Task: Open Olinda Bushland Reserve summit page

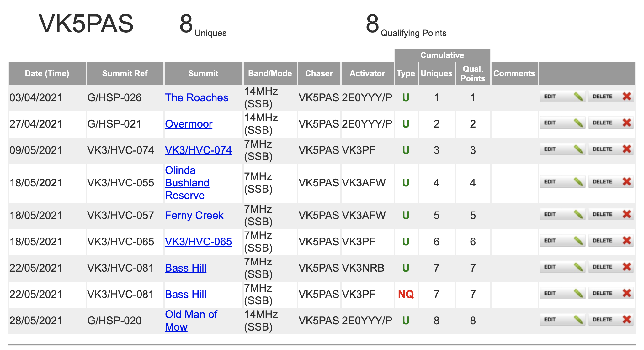Action: point(187,183)
